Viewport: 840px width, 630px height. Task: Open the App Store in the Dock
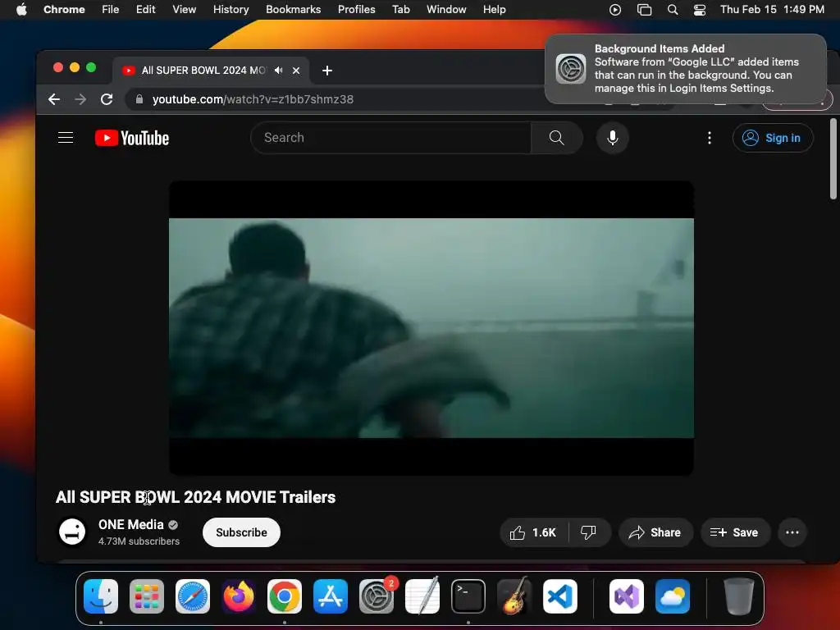point(331,596)
